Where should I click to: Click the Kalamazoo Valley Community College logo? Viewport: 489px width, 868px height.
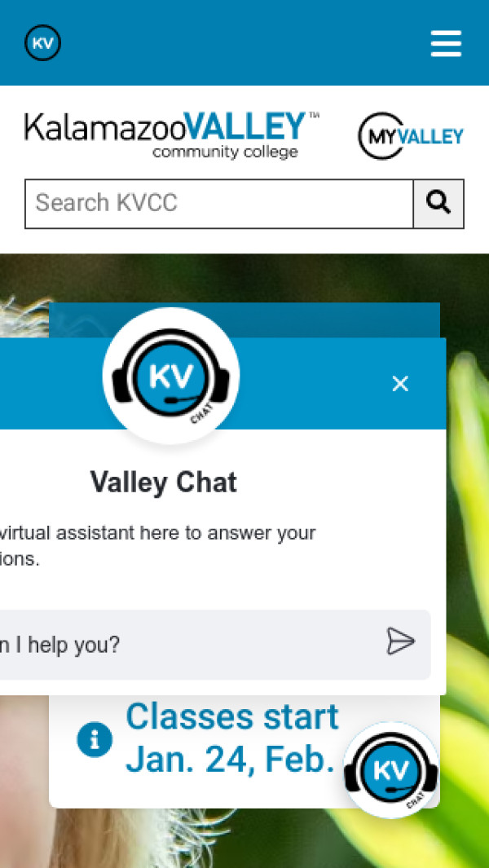coord(172,135)
